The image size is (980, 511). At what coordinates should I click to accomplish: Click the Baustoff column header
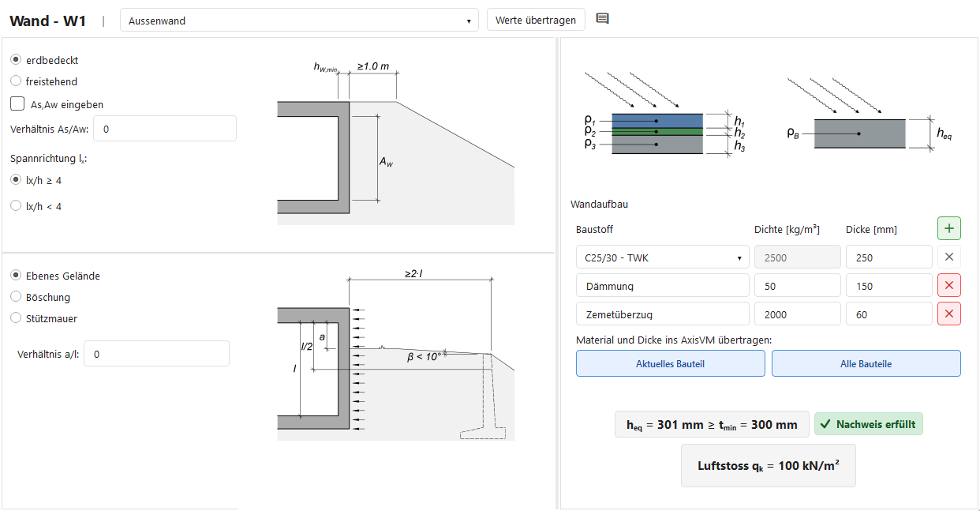[x=595, y=230]
